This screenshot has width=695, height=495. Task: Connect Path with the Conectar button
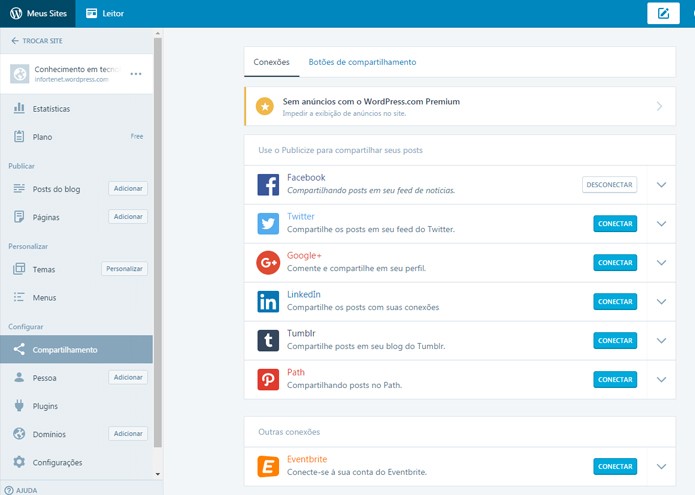coord(615,380)
